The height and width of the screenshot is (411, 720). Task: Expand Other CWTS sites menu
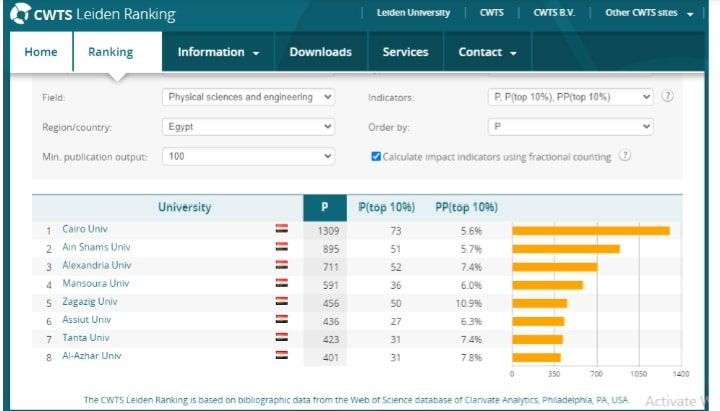click(649, 13)
